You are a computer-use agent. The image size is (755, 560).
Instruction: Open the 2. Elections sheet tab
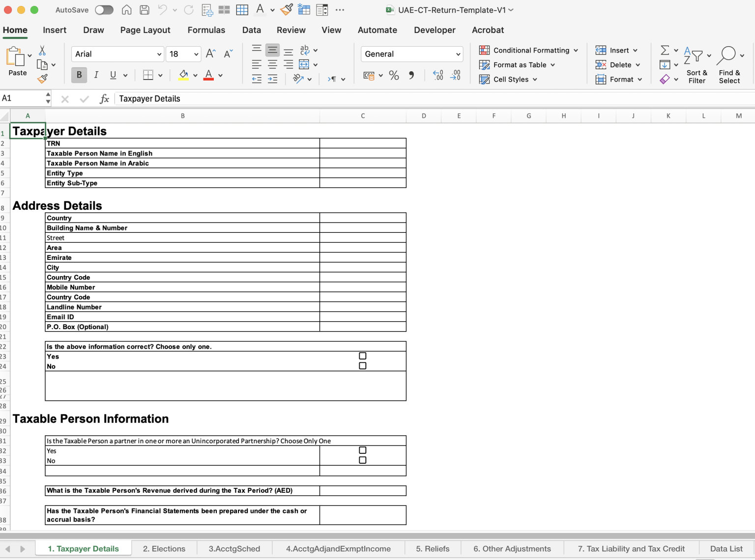click(x=164, y=548)
